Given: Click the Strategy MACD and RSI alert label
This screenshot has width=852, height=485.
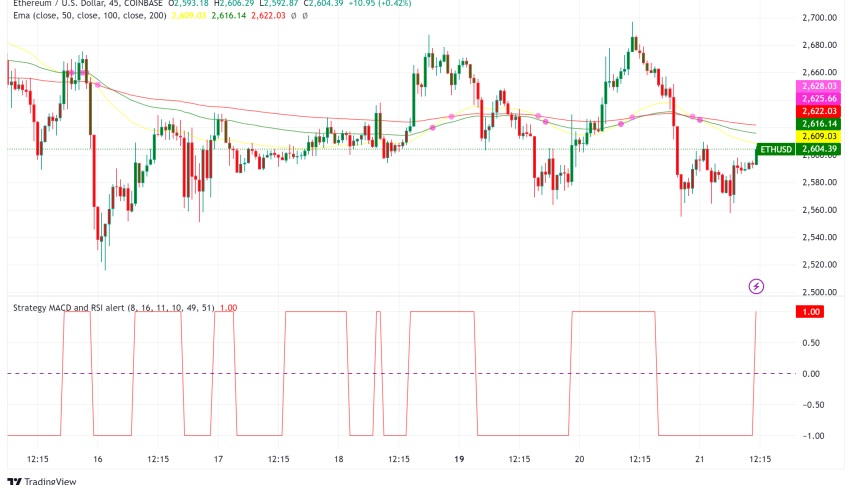Looking at the screenshot, I should [x=114, y=308].
